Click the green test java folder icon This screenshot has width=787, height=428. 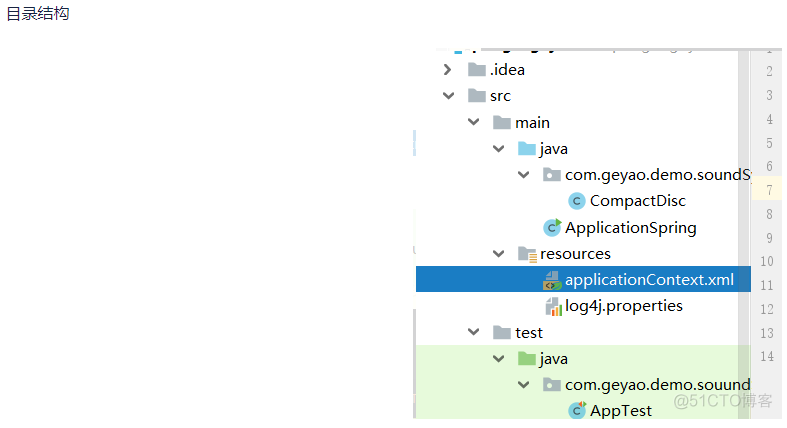[527, 358]
